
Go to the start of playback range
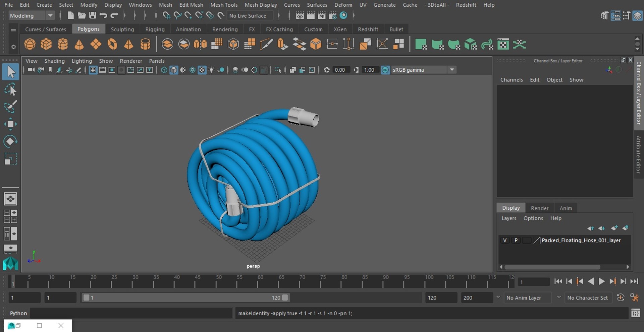coord(558,281)
